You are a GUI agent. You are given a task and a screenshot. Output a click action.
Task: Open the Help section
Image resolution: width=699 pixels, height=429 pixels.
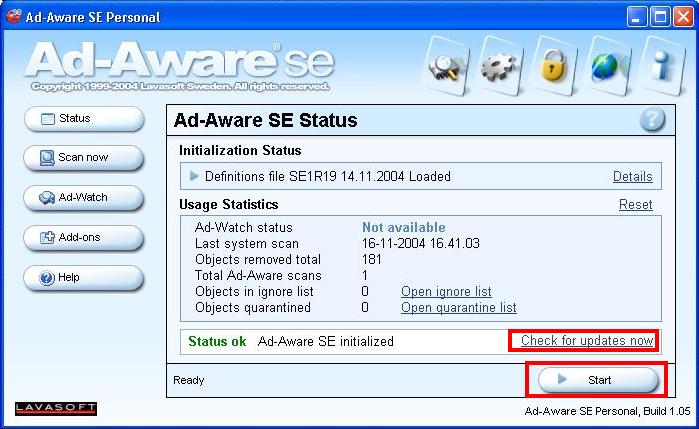pos(84,277)
